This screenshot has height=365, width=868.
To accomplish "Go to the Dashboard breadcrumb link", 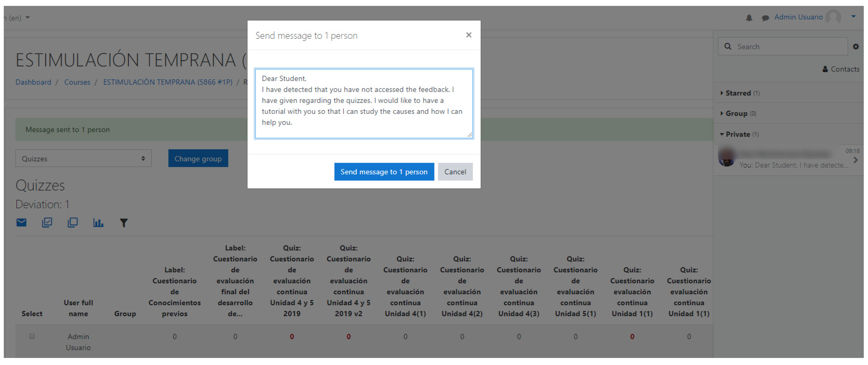I will point(33,82).
